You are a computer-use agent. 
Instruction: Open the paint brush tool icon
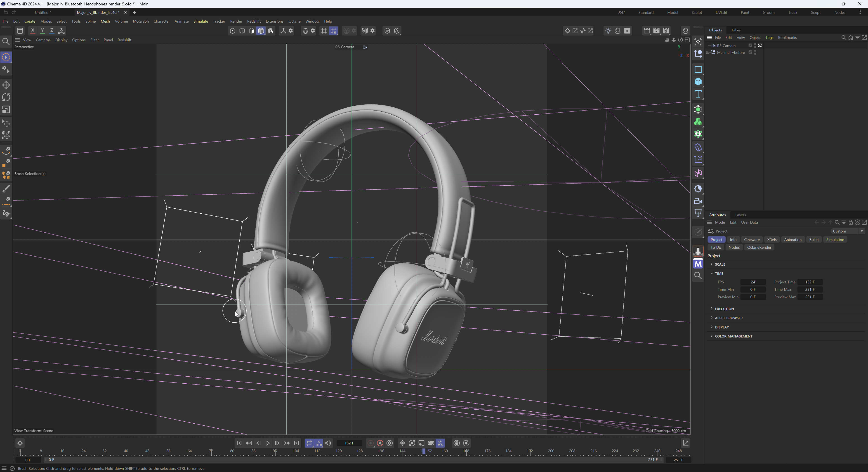click(6, 189)
